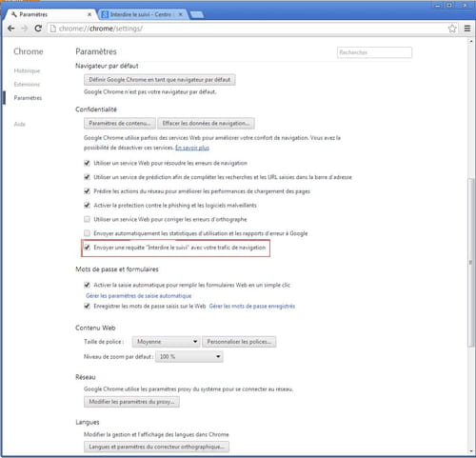Viewport: 476px width, 458px height.
Task: Click the Langues section heading
Action: [x=88, y=423]
